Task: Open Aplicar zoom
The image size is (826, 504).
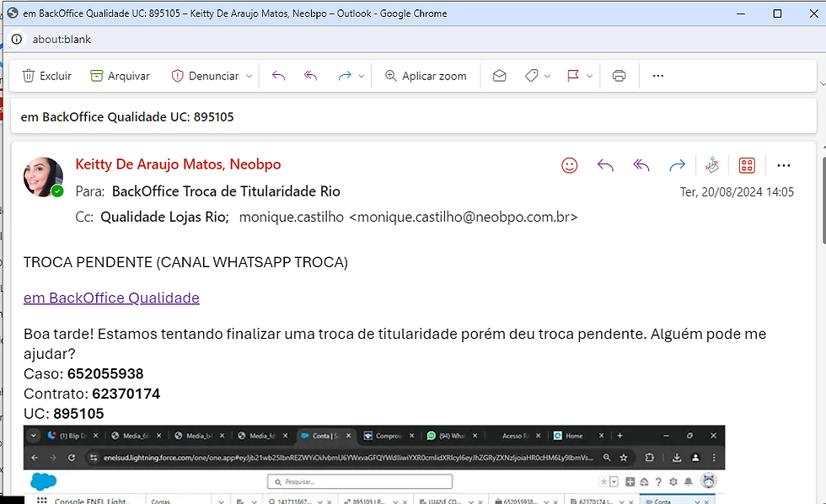Action: tap(426, 76)
